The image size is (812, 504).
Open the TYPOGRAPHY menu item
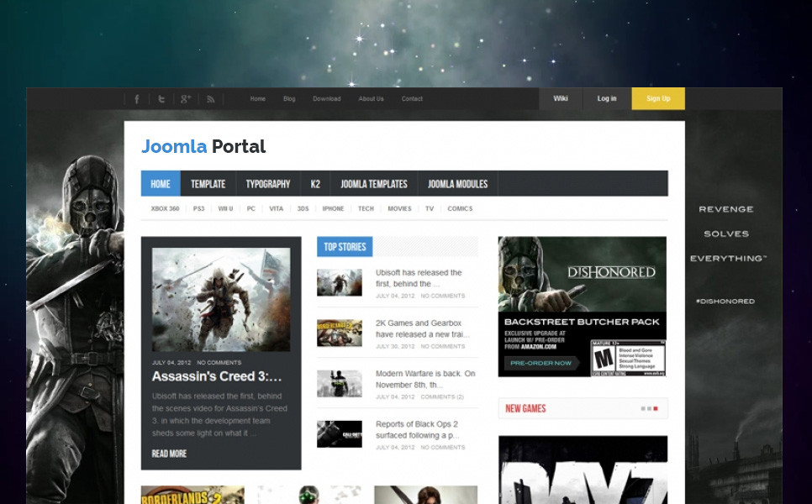[268, 184]
